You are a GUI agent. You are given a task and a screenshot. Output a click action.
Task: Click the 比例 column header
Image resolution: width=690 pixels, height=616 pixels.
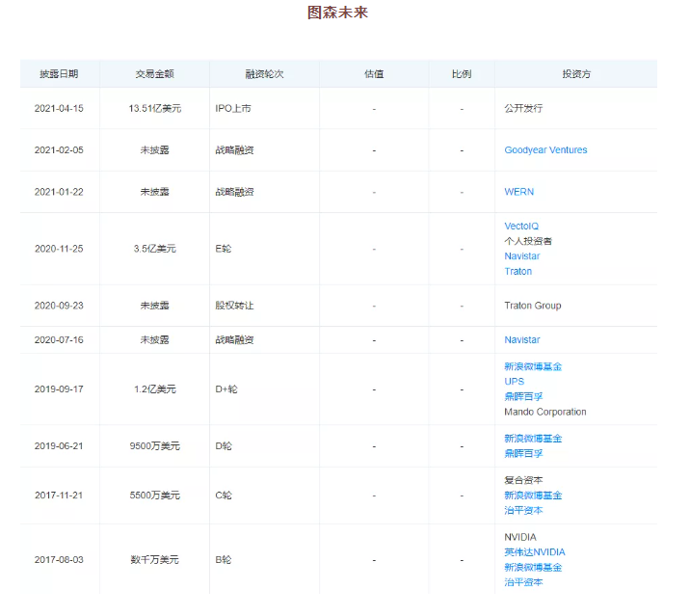coord(462,74)
